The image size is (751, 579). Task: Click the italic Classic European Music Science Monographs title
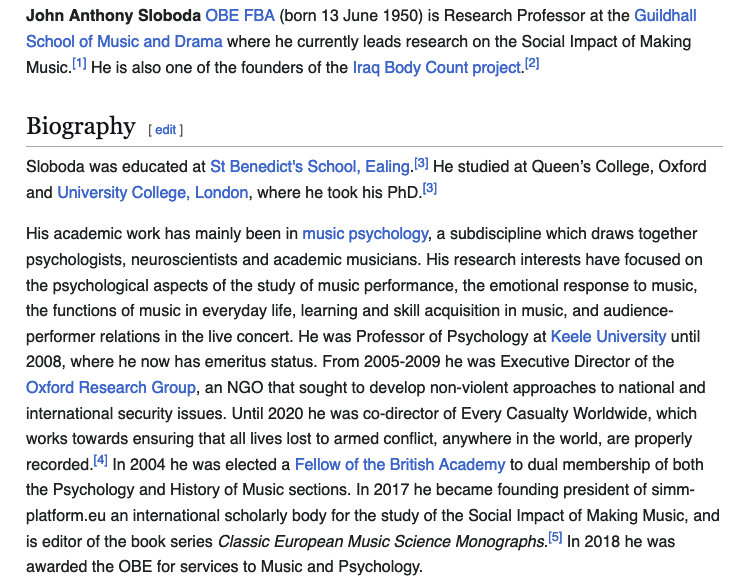tap(379, 542)
